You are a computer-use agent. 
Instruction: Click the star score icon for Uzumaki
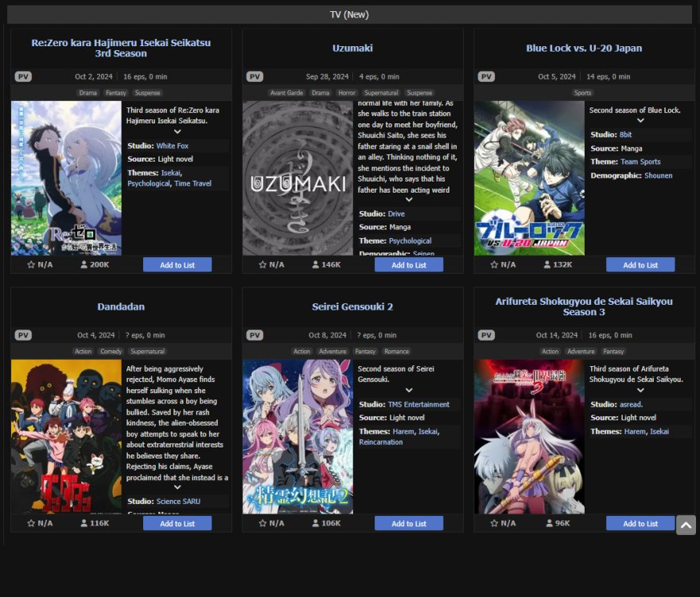coord(262,264)
